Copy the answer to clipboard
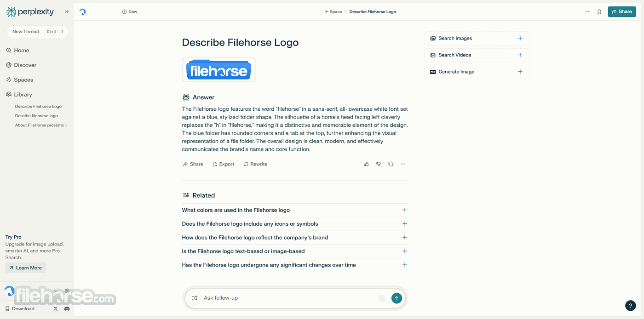The image size is (644, 319). (391, 164)
